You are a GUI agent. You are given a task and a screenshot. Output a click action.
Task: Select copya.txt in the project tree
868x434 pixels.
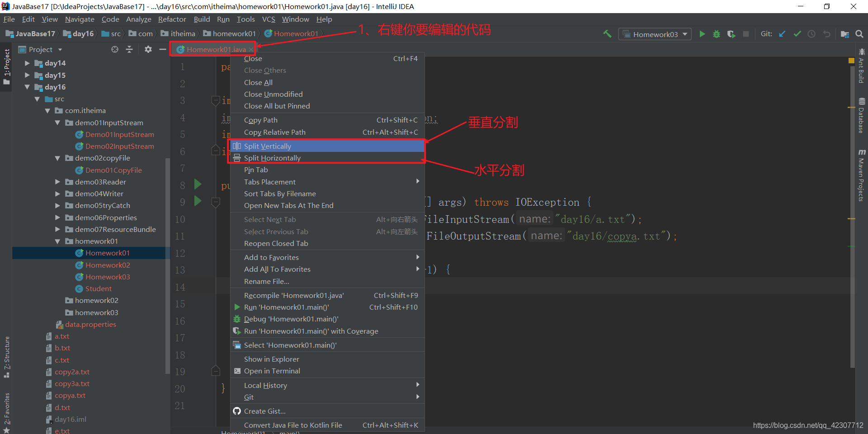pos(70,395)
